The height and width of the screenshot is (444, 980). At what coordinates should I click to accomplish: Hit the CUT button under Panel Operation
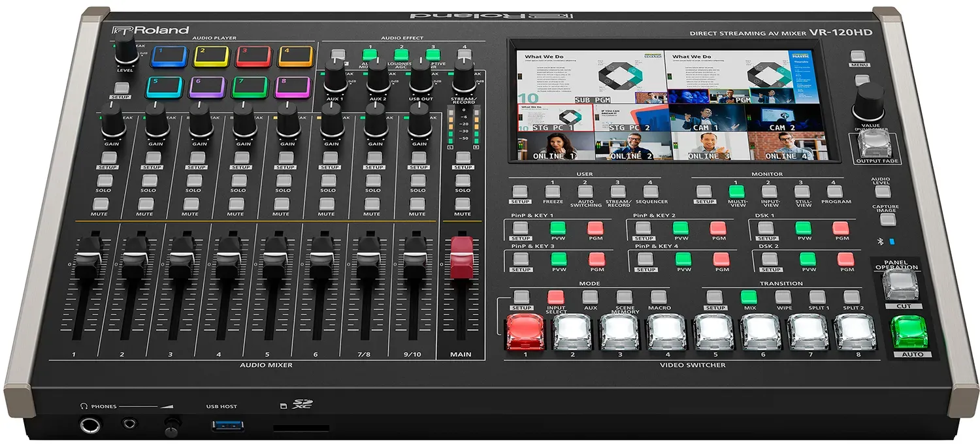pyautogui.click(x=901, y=286)
